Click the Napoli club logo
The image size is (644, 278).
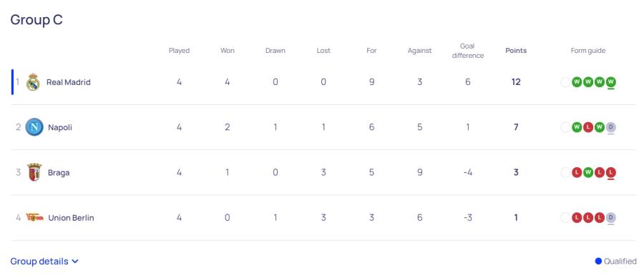(34, 127)
